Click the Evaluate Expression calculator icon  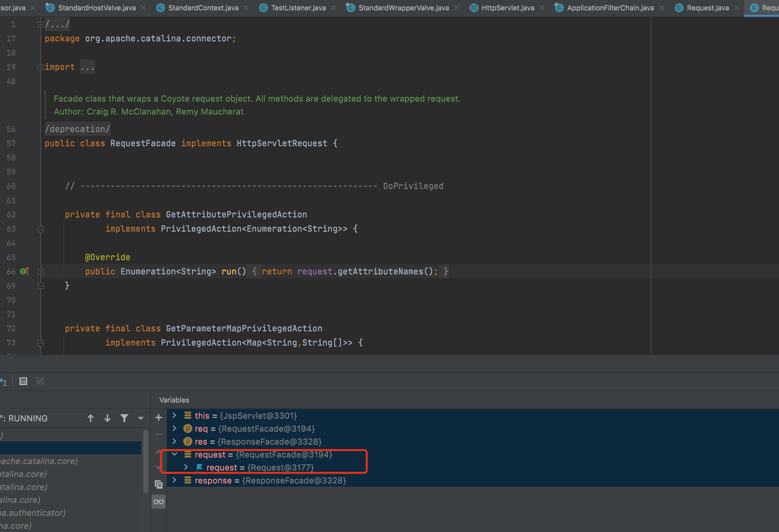23,381
